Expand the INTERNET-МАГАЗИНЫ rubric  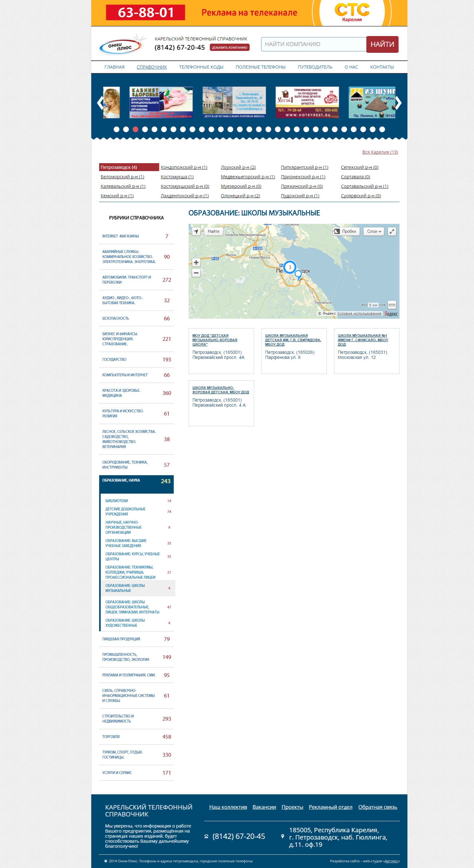point(136,236)
